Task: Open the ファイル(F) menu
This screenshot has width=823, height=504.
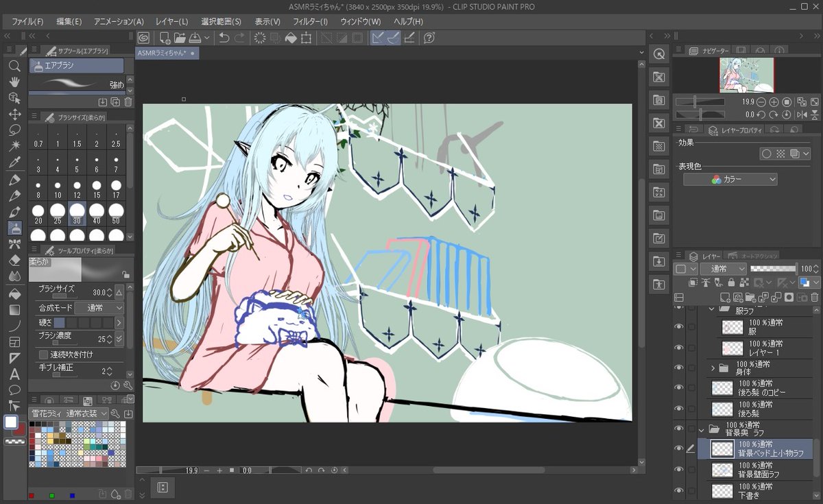Action: pos(27,22)
